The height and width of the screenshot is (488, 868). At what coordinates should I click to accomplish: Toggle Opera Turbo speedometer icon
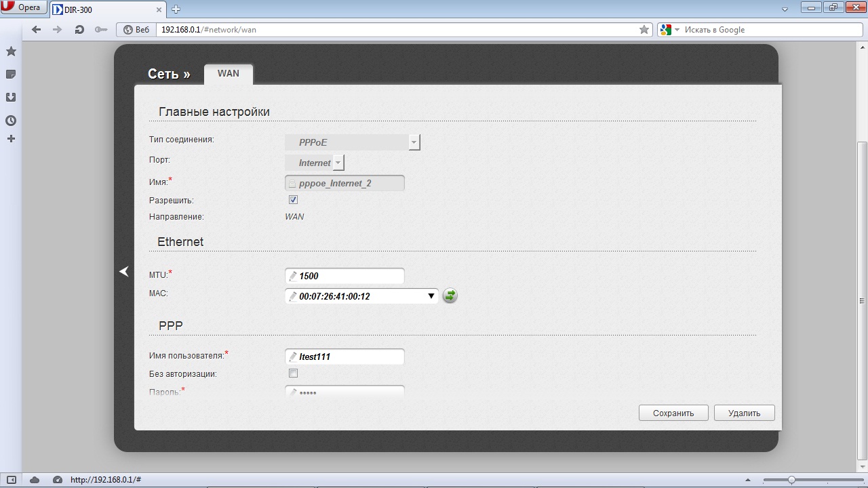click(58, 480)
